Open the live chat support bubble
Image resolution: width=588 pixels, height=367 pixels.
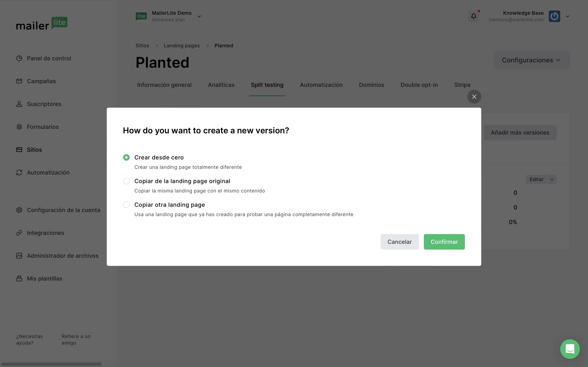[x=570, y=349]
